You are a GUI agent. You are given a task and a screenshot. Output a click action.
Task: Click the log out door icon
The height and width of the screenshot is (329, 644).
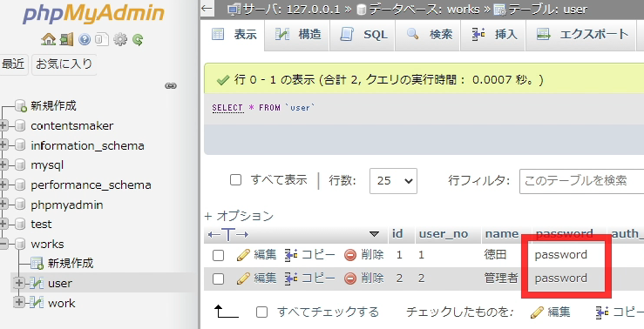tap(66, 39)
